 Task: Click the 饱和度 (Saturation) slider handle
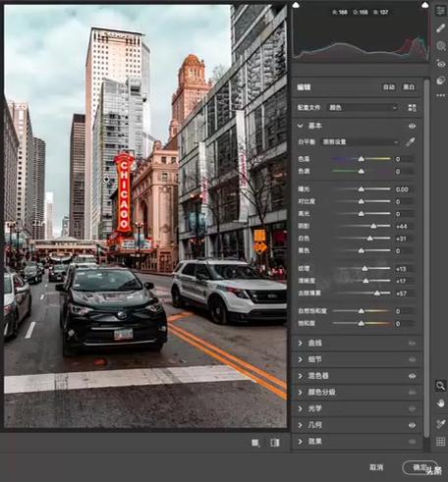(361, 323)
